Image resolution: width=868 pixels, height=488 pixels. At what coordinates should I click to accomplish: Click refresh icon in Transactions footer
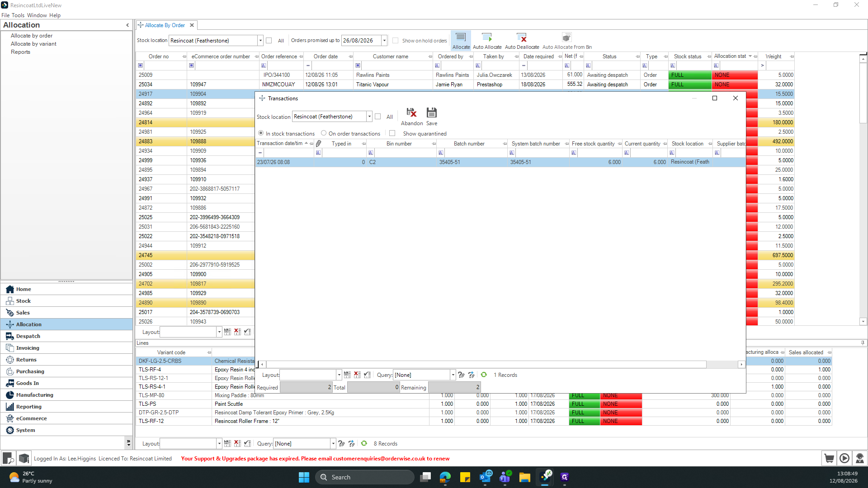tap(484, 375)
